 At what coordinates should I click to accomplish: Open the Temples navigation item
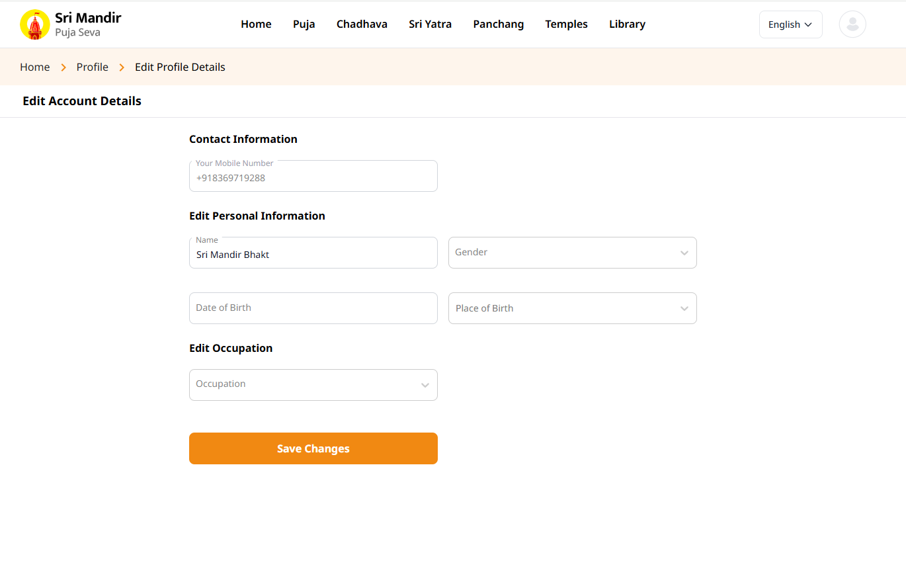(x=566, y=24)
